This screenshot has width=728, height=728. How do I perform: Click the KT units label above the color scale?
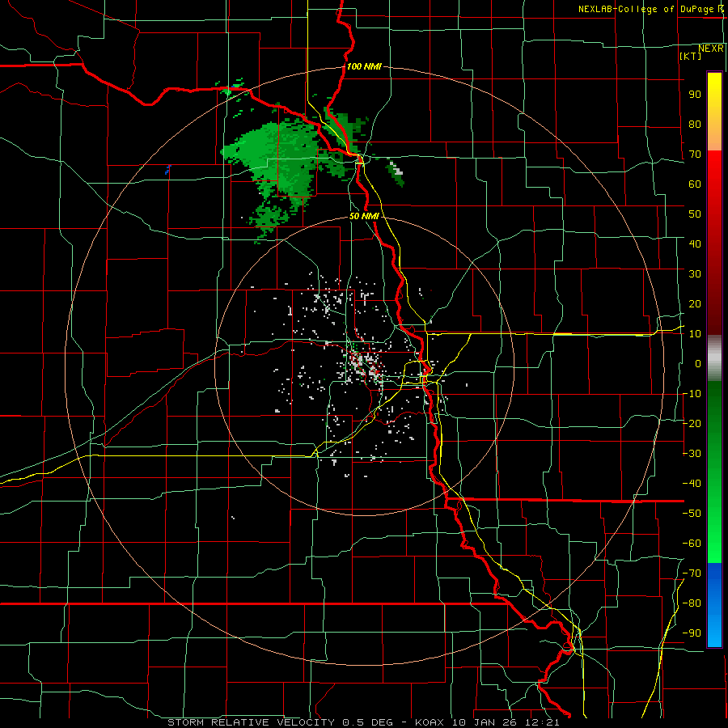tap(690, 56)
